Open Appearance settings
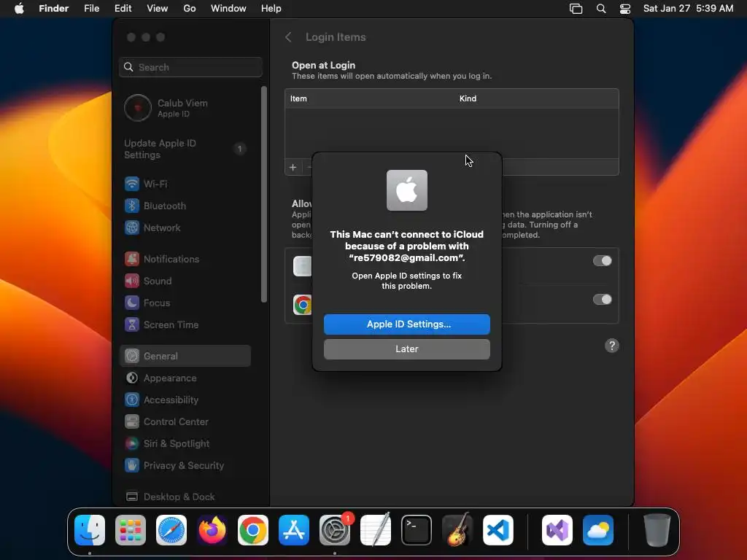 point(185,378)
